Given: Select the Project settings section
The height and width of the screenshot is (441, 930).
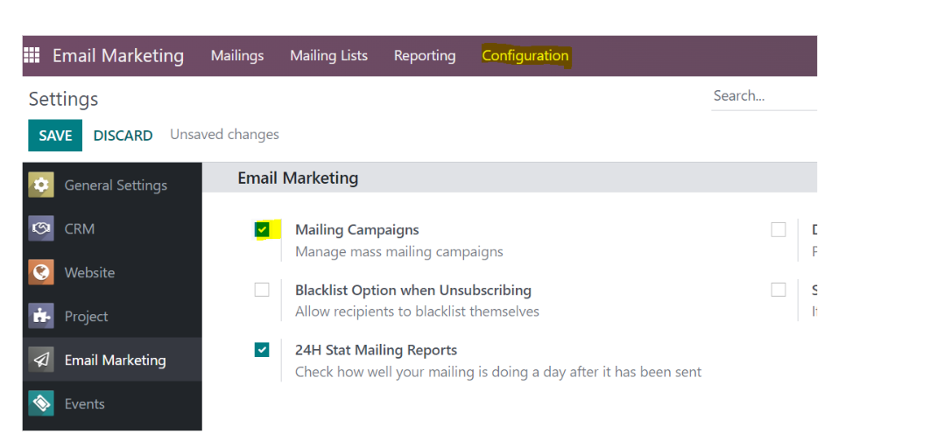Looking at the screenshot, I should pos(86,317).
